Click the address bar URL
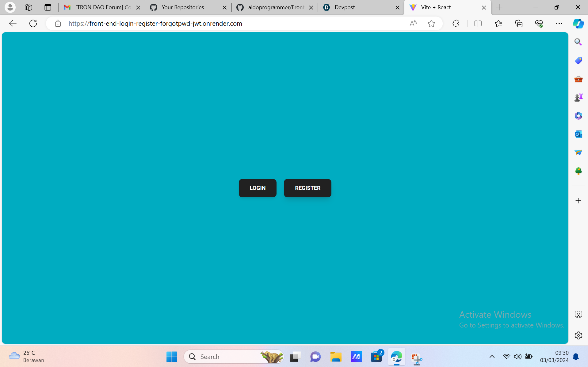 tap(155, 23)
